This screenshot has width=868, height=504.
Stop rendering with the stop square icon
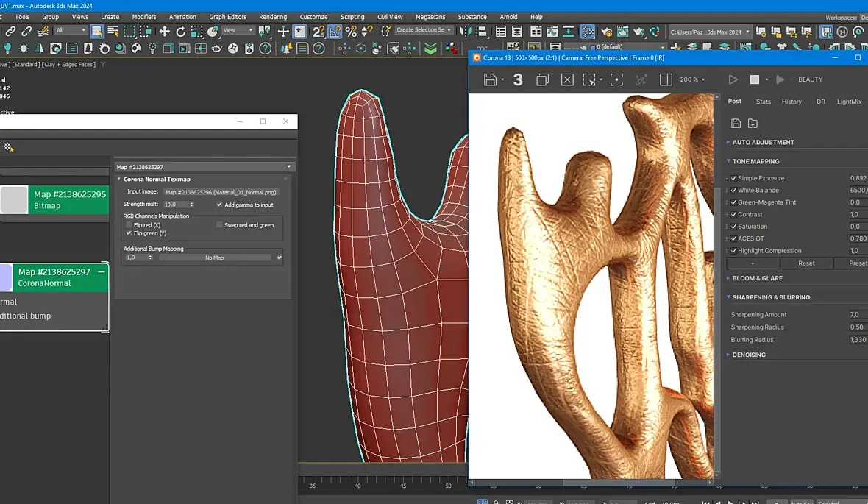(x=754, y=79)
